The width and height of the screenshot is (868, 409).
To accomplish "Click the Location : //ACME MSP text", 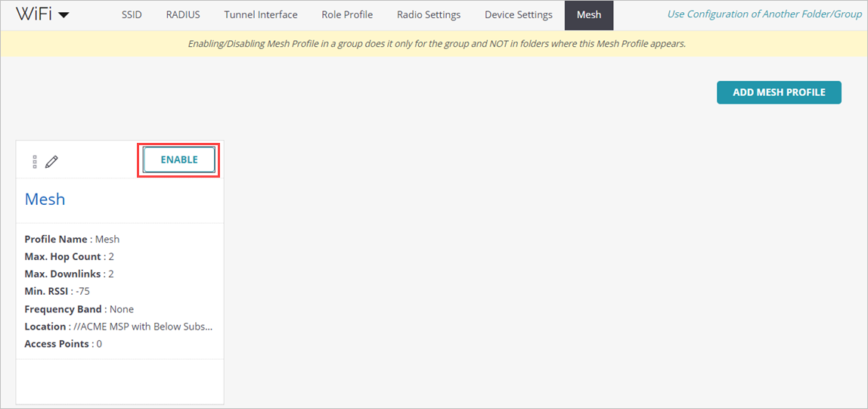I will [x=119, y=327].
